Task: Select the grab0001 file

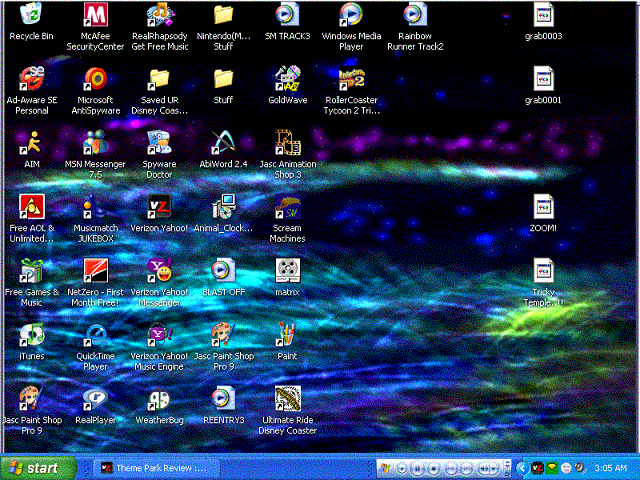Action: point(543,86)
